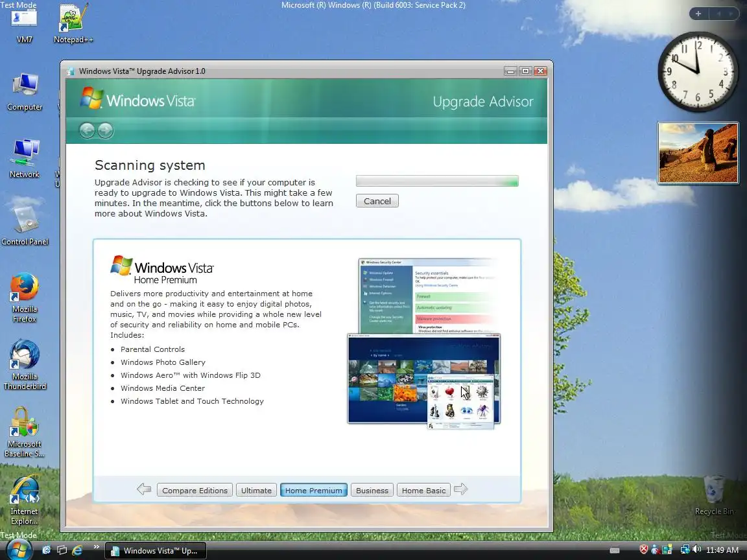The width and height of the screenshot is (747, 560).
Task: Click the Home Premium screenshots image
Action: point(423,344)
